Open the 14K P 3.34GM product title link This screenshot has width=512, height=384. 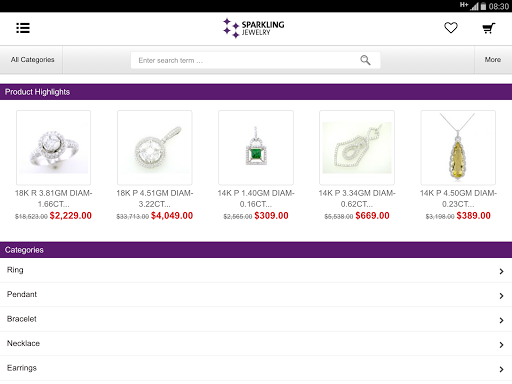(x=357, y=198)
